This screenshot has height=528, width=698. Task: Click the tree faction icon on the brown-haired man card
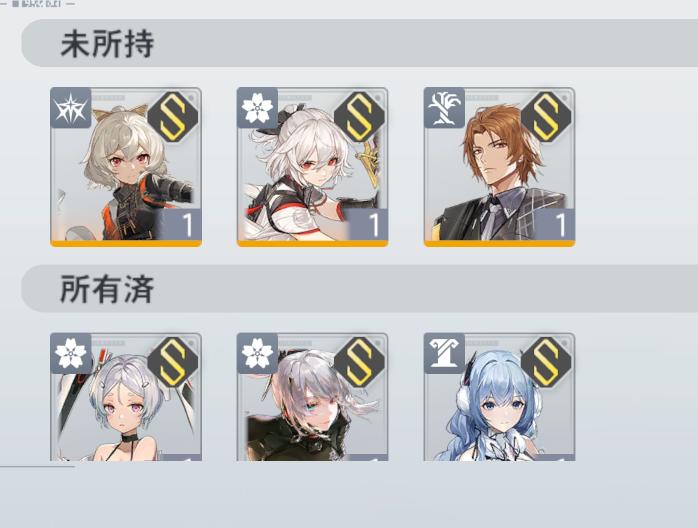(444, 108)
